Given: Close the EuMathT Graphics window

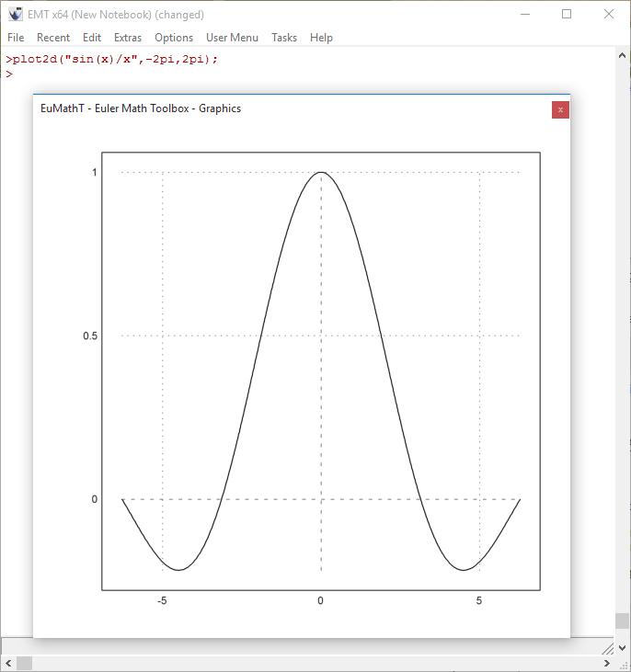Looking at the screenshot, I should (560, 110).
